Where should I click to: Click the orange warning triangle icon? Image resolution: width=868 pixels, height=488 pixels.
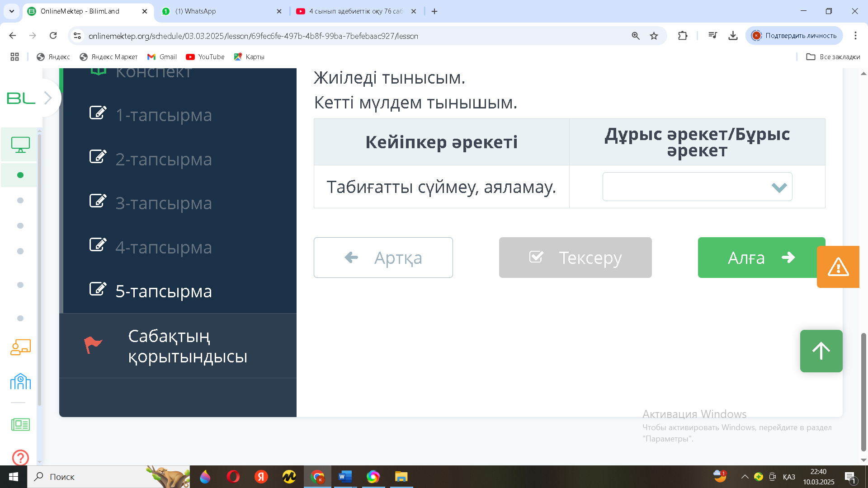838,267
